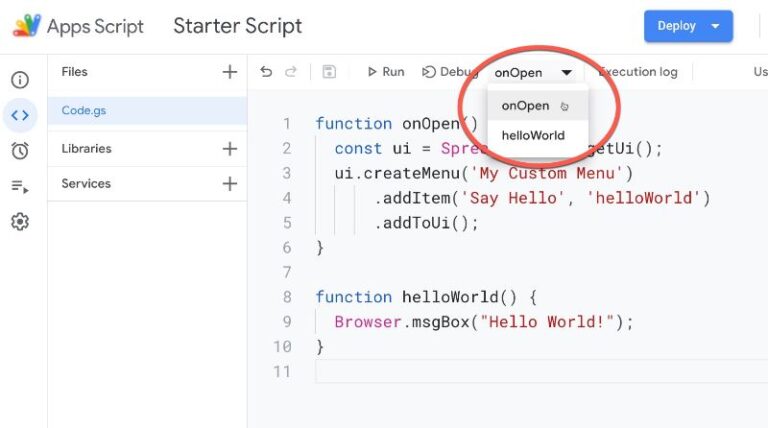Viewport: 768px width, 428px height.
Task: Open the Execution log
Action: click(x=638, y=72)
